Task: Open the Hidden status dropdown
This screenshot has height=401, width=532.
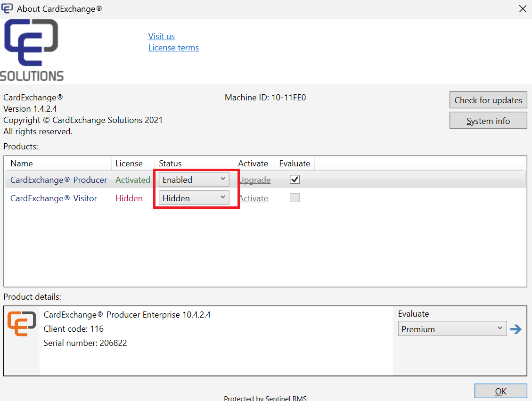Action: tap(194, 198)
